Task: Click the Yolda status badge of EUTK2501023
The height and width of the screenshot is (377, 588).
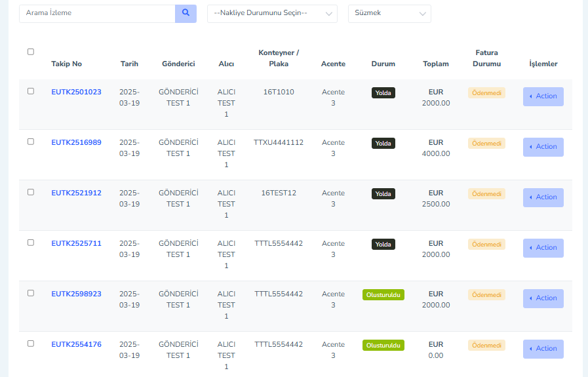Action: [x=383, y=92]
